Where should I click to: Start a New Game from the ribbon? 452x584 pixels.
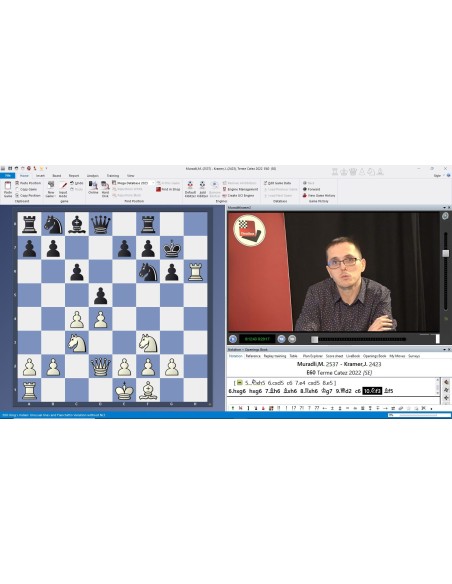tap(51, 189)
